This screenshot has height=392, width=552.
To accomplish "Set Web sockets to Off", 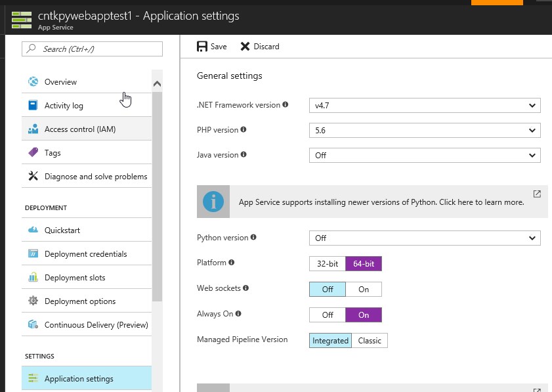I will pos(328,289).
